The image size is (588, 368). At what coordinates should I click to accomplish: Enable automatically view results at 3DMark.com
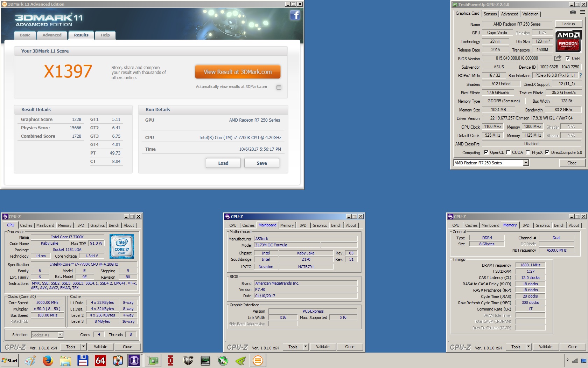[279, 87]
